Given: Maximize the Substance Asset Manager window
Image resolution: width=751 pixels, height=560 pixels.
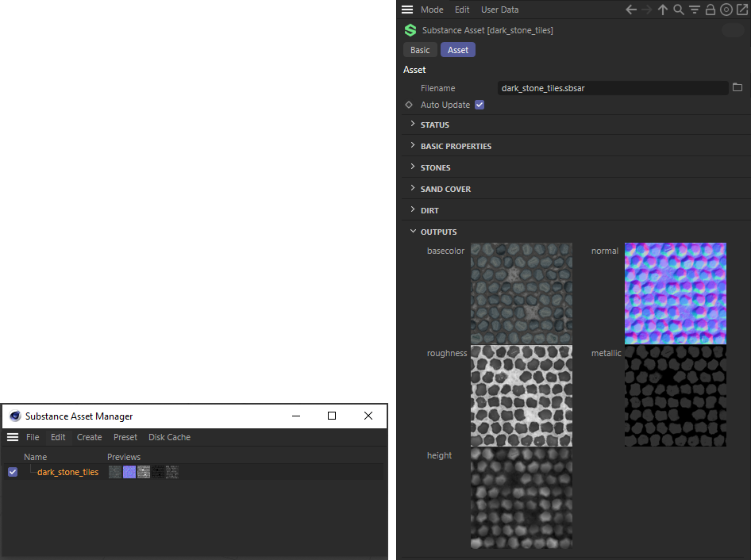Looking at the screenshot, I should point(331,416).
